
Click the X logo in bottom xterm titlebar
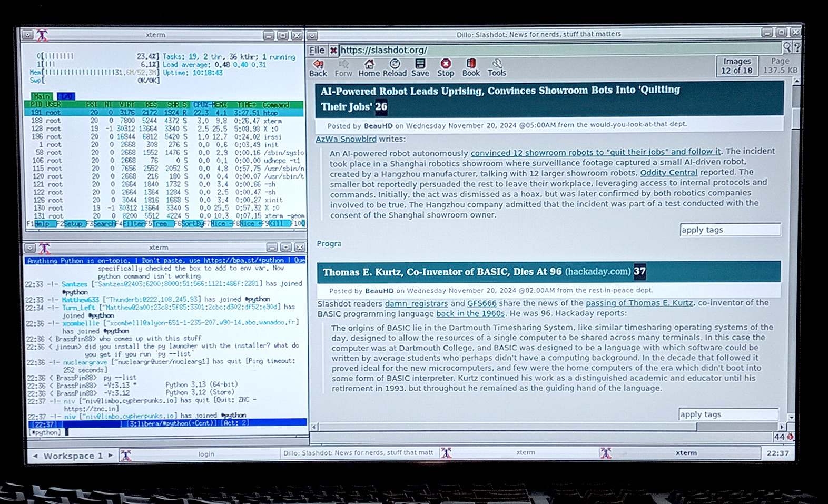[45, 248]
